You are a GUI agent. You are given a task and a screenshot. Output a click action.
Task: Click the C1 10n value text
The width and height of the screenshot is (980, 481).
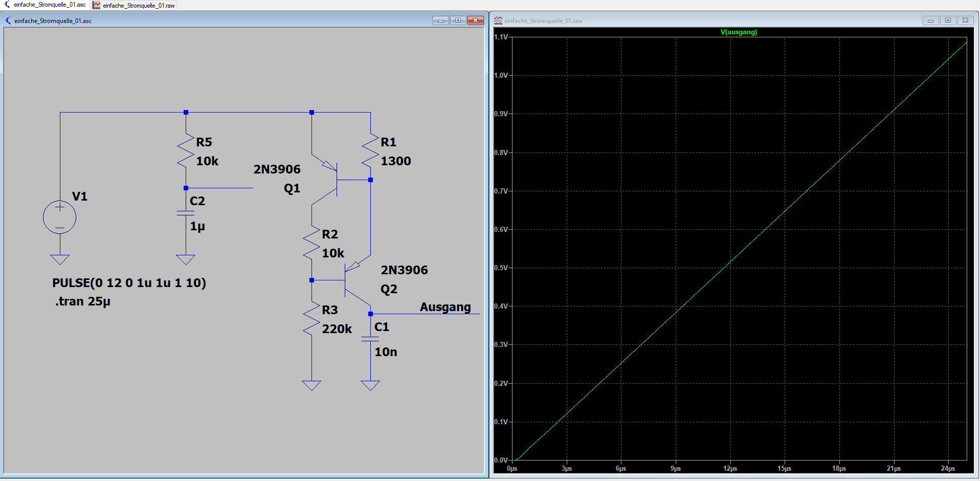pyautogui.click(x=386, y=352)
